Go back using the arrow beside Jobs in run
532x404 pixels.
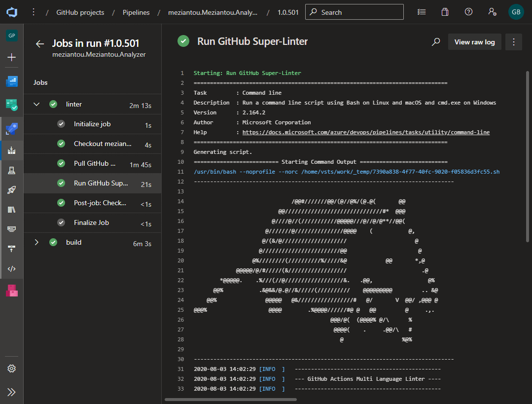[x=40, y=44]
